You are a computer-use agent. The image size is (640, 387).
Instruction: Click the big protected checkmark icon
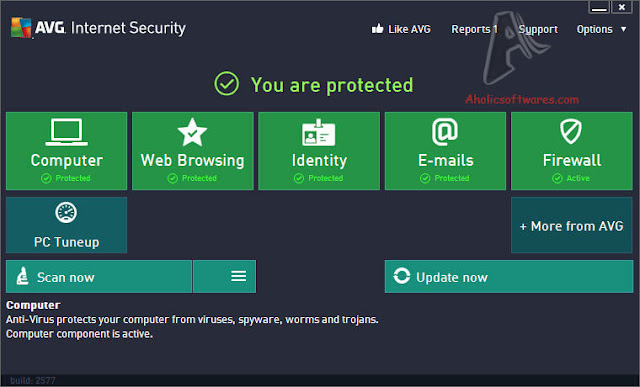click(x=227, y=84)
